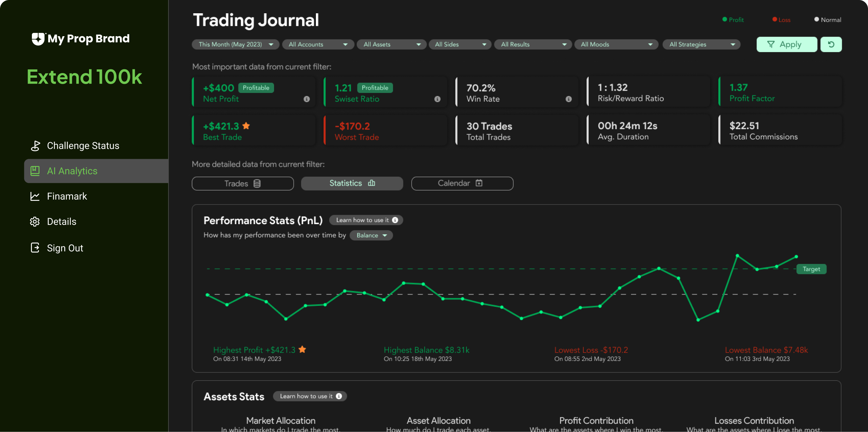
Task: Click the reset filters icon beside Apply
Action: (x=831, y=44)
